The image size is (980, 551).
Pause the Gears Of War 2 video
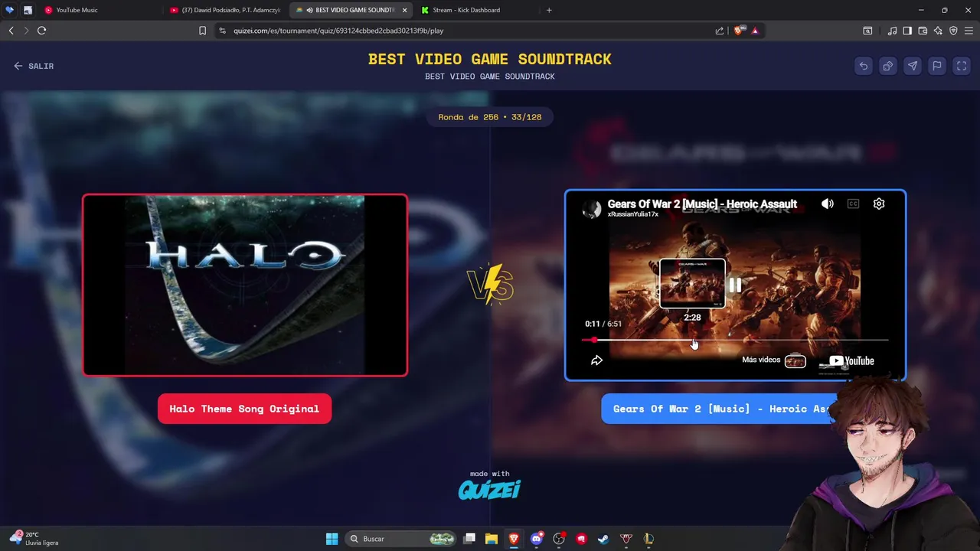[x=735, y=285]
